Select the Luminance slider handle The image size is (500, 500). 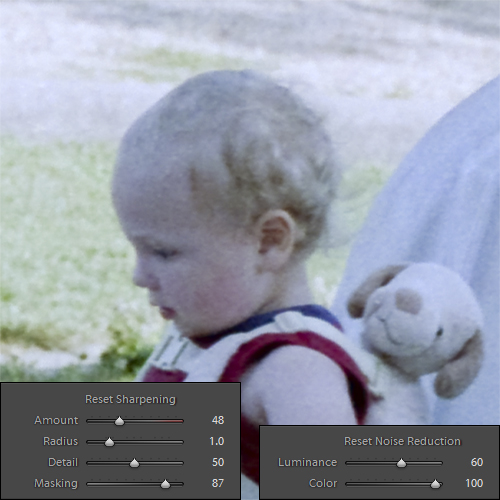click(402, 463)
